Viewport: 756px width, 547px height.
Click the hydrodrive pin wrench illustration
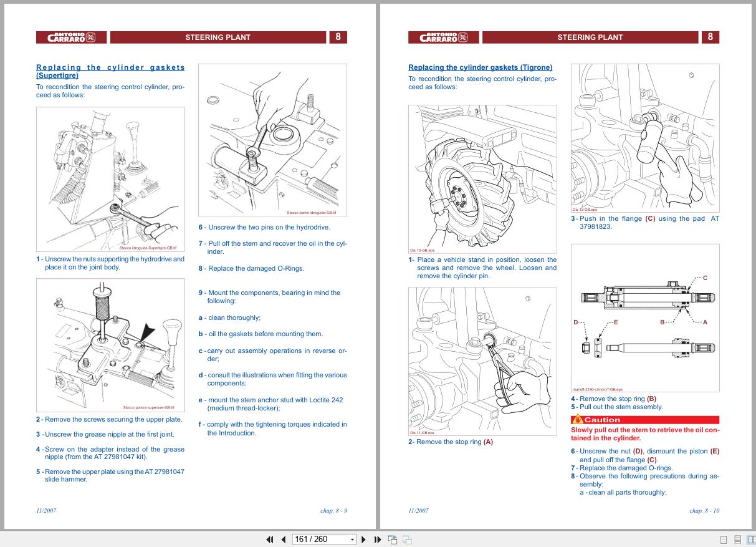coord(272,140)
